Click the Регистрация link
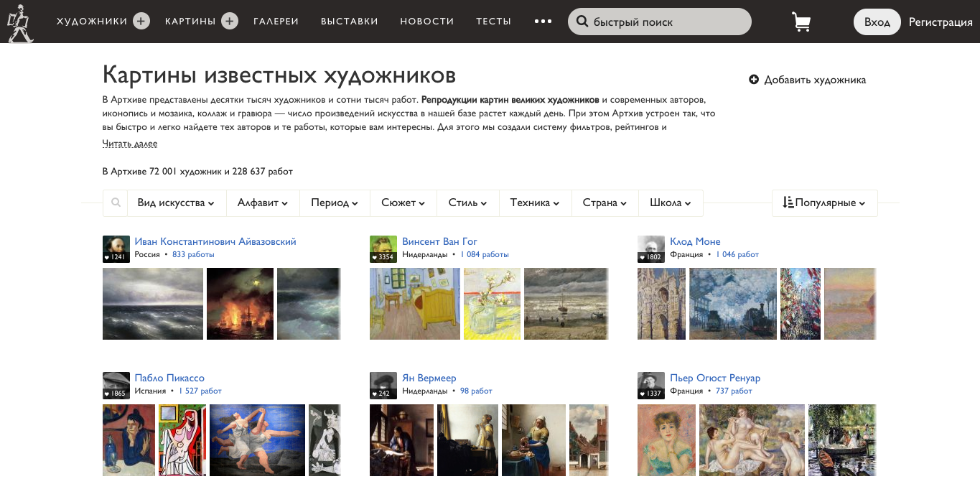The image size is (980, 502). click(941, 22)
